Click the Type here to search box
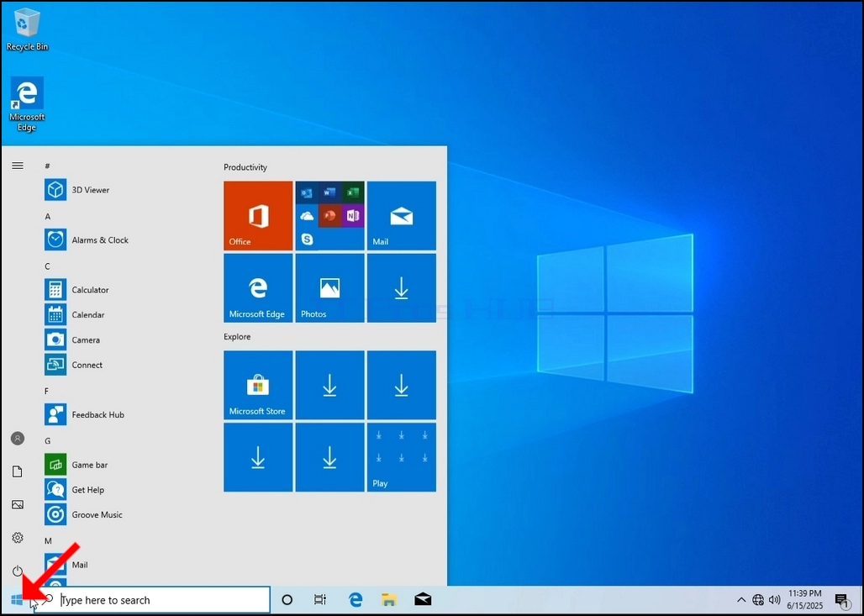Viewport: 864px width, 616px height. coord(153,600)
